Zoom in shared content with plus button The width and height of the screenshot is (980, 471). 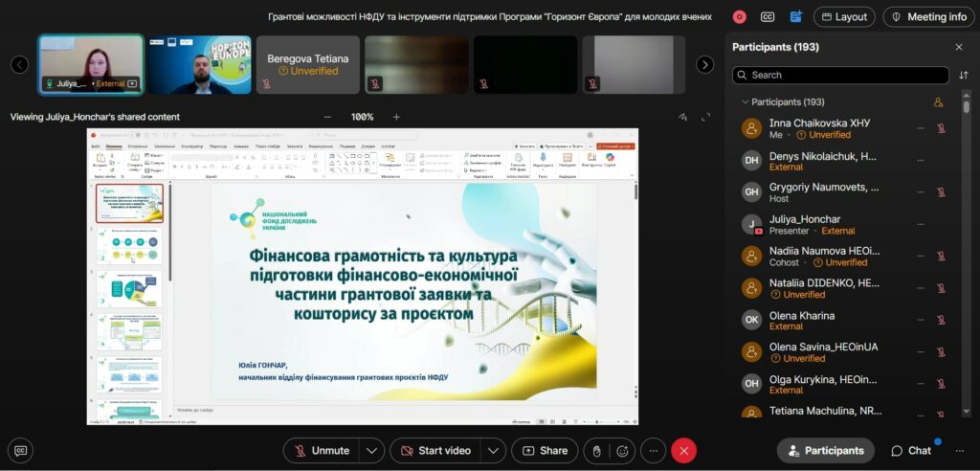396,117
